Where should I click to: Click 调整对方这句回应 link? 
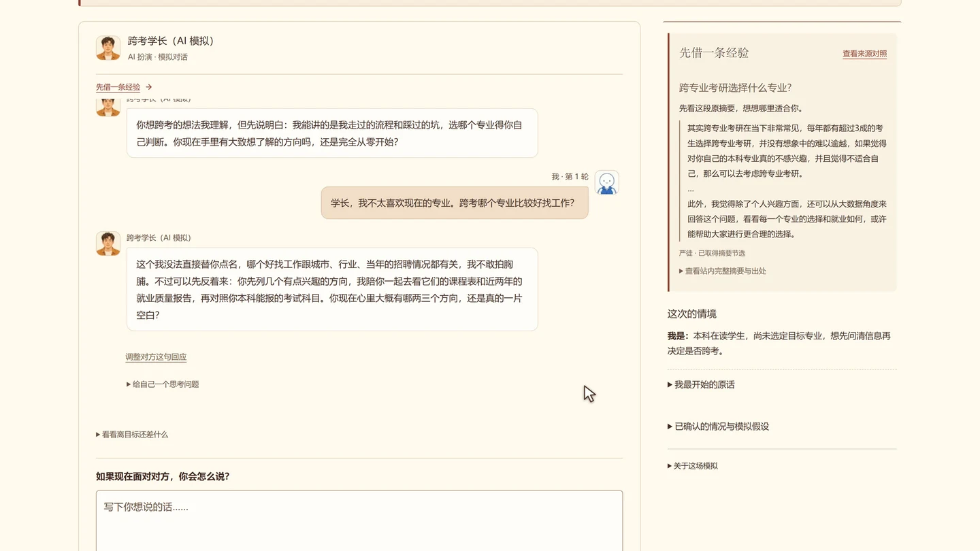pos(156,357)
